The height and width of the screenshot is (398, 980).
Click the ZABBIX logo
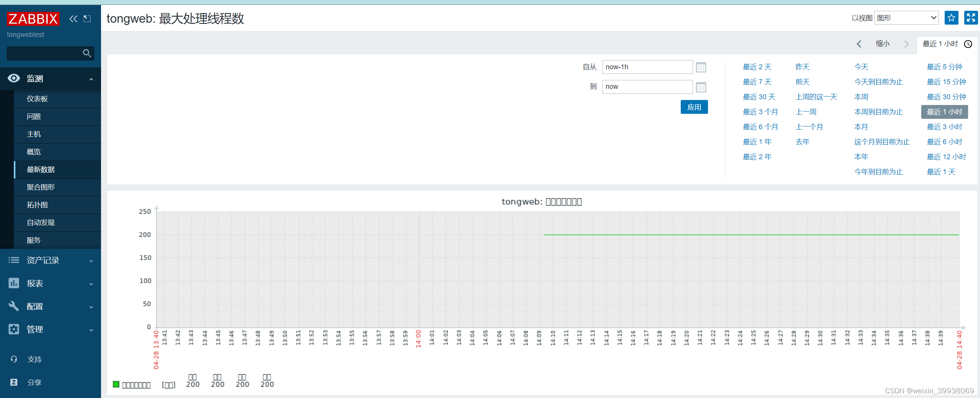[x=33, y=18]
